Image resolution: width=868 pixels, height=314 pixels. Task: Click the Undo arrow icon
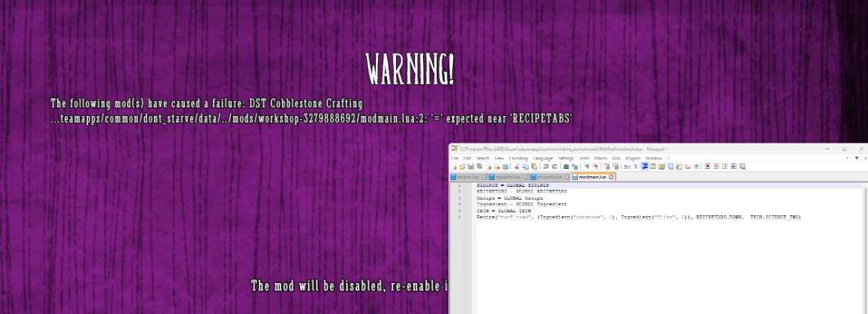[x=546, y=166]
